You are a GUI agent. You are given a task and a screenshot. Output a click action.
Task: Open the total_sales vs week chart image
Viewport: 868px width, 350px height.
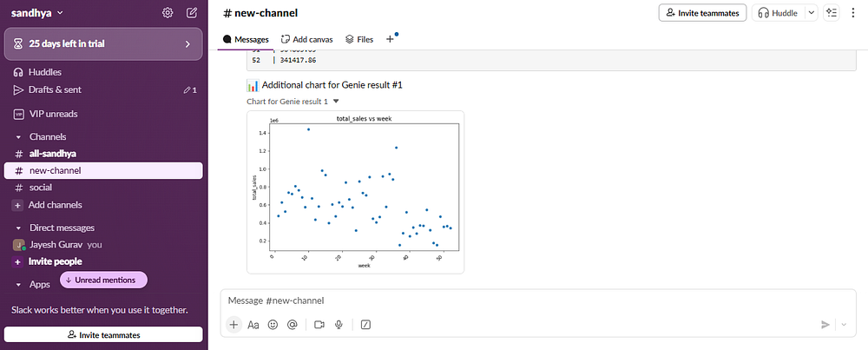[x=355, y=191]
